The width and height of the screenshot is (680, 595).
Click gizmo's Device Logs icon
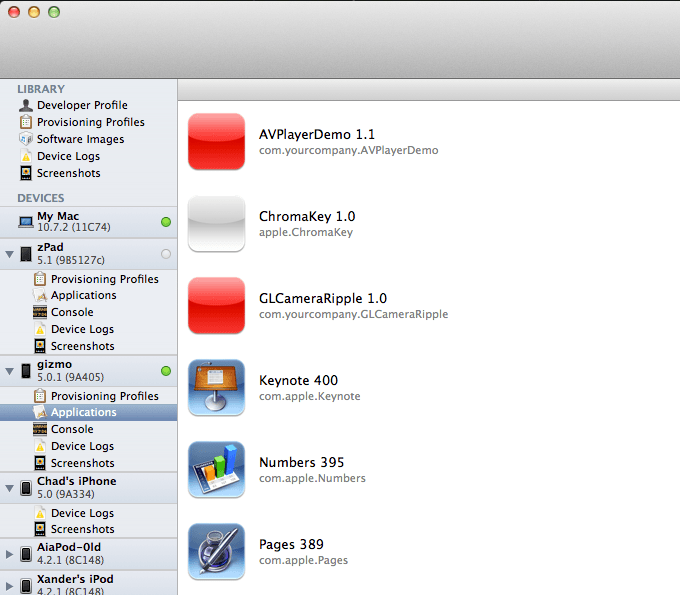click(x=40, y=446)
